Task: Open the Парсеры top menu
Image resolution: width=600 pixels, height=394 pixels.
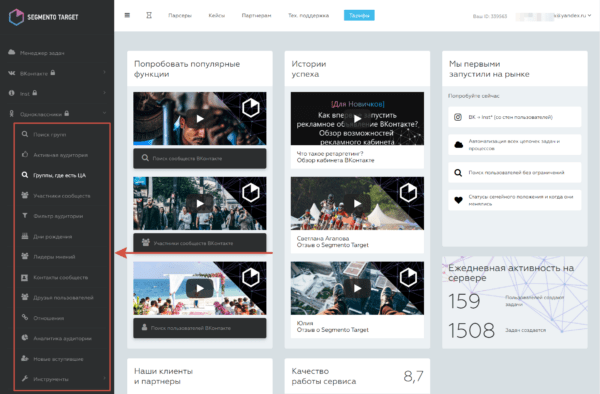Action: click(180, 16)
